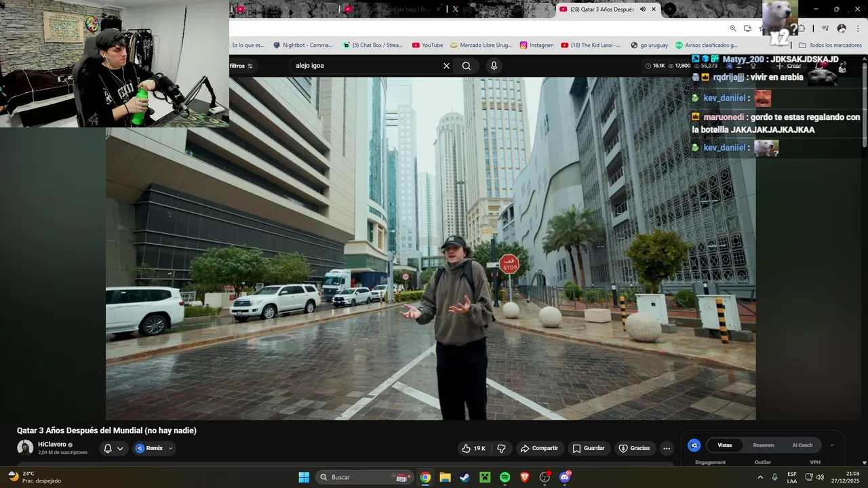Open Minecraft from taskbar

[x=485, y=477]
